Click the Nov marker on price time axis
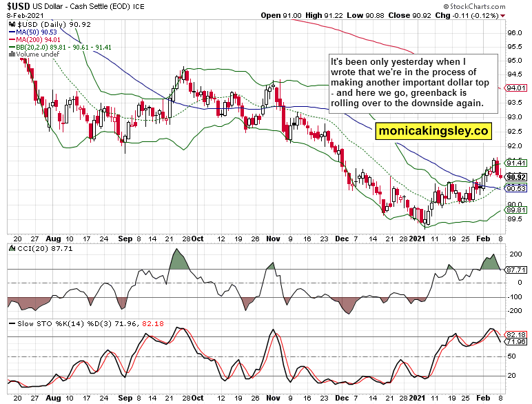This screenshot has width=532, height=404. (x=273, y=239)
